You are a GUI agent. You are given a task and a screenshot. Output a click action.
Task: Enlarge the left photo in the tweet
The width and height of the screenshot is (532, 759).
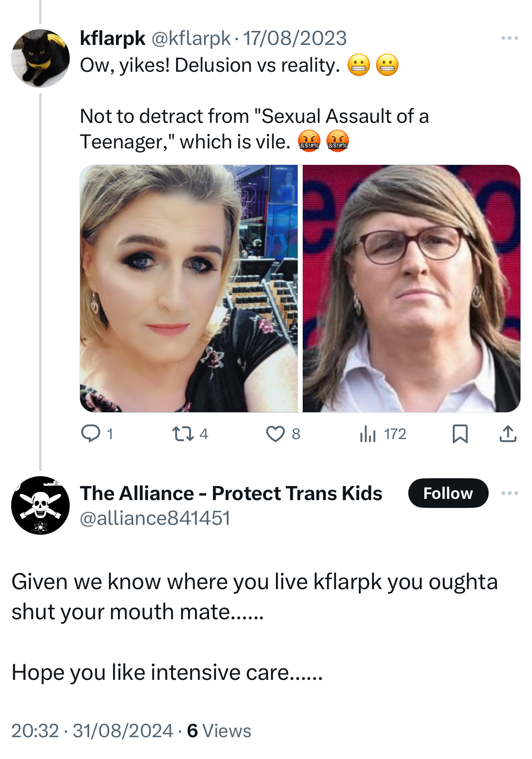click(x=188, y=288)
